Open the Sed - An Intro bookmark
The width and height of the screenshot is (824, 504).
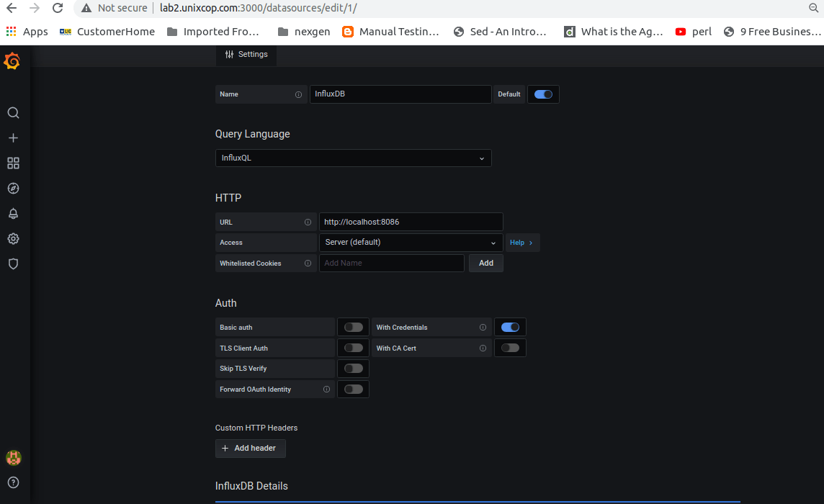point(500,32)
